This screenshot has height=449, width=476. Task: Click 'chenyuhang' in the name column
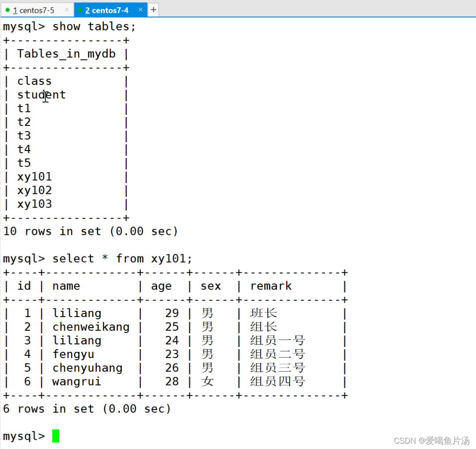pos(87,368)
